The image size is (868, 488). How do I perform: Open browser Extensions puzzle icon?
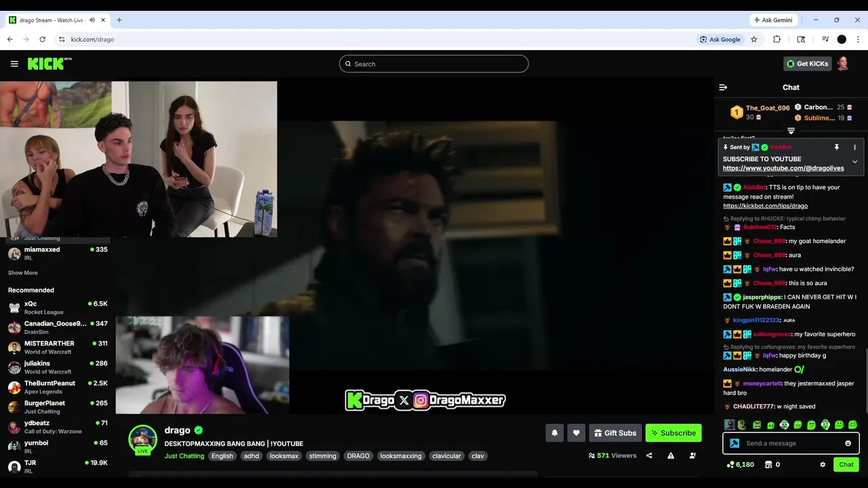[777, 39]
